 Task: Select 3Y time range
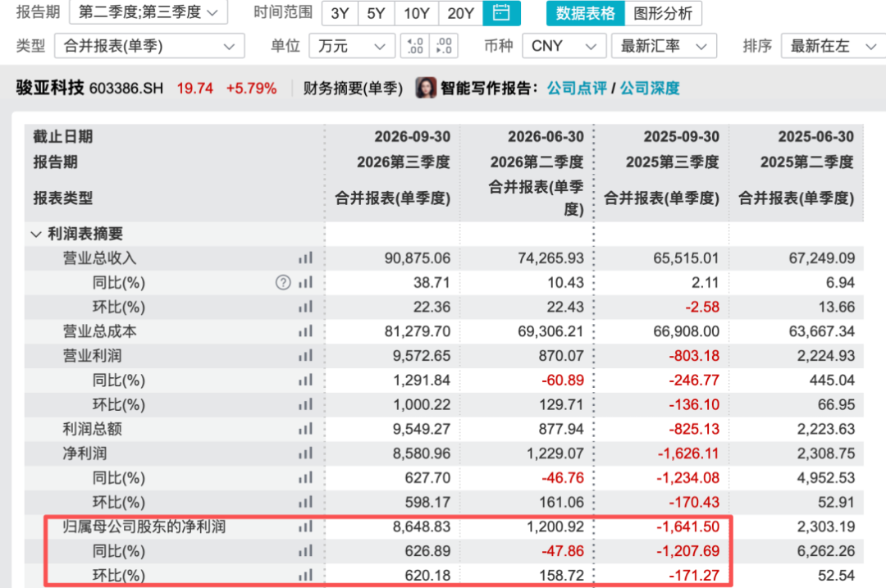pyautogui.click(x=340, y=13)
